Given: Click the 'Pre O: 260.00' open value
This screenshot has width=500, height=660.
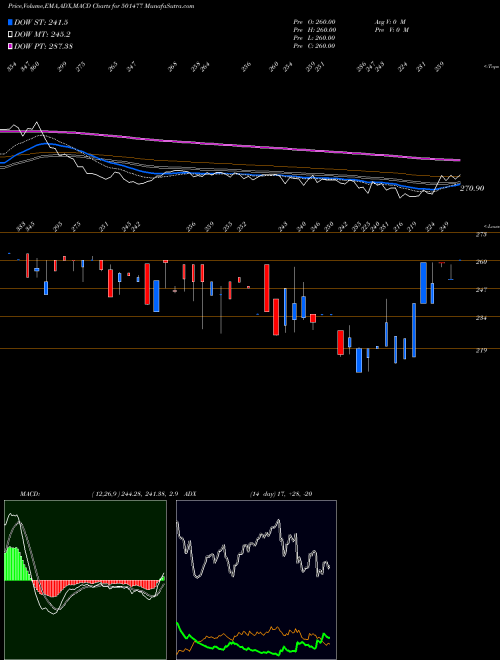Looking at the screenshot, I should [x=314, y=22].
